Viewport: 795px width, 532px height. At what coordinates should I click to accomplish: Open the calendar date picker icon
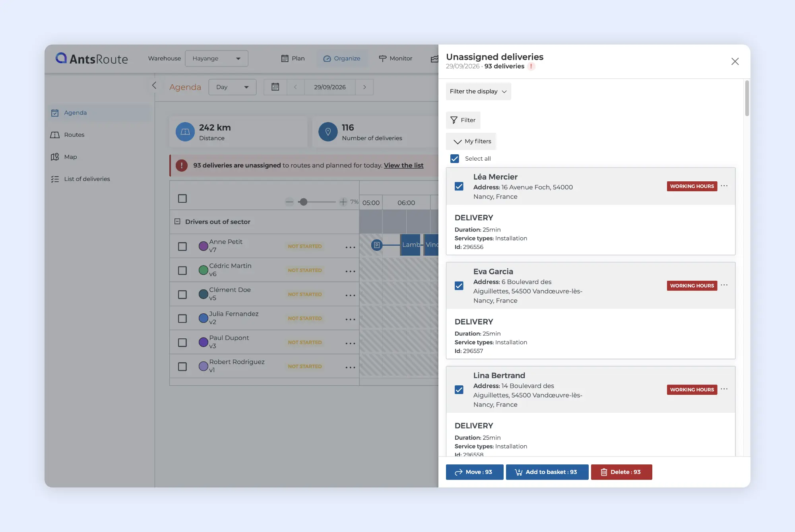(x=275, y=87)
